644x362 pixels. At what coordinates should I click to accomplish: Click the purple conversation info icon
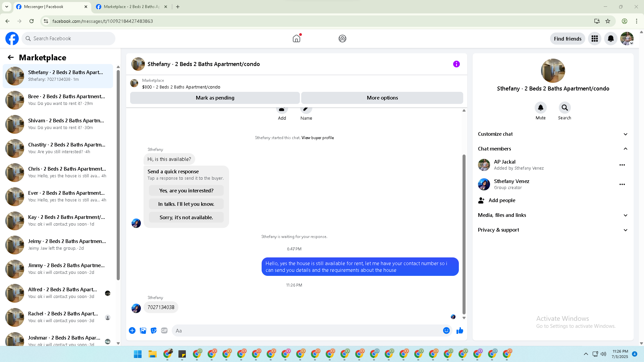[x=456, y=64]
